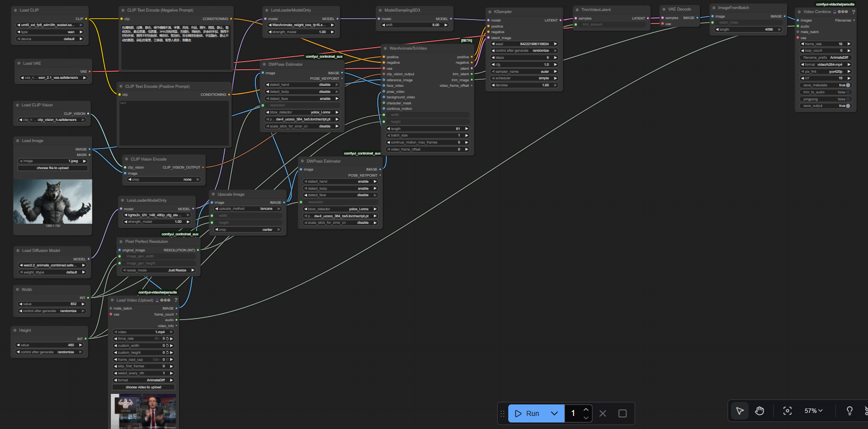Click reset icon on force_rate field

tap(168, 339)
